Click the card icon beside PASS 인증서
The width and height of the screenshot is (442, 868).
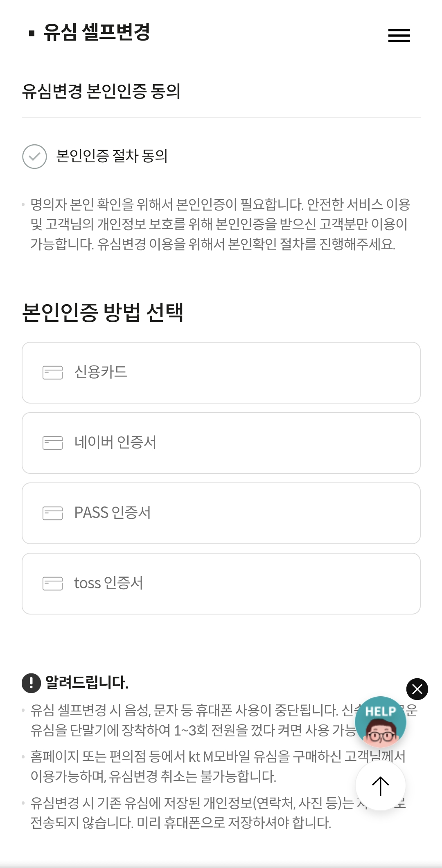pyautogui.click(x=52, y=513)
